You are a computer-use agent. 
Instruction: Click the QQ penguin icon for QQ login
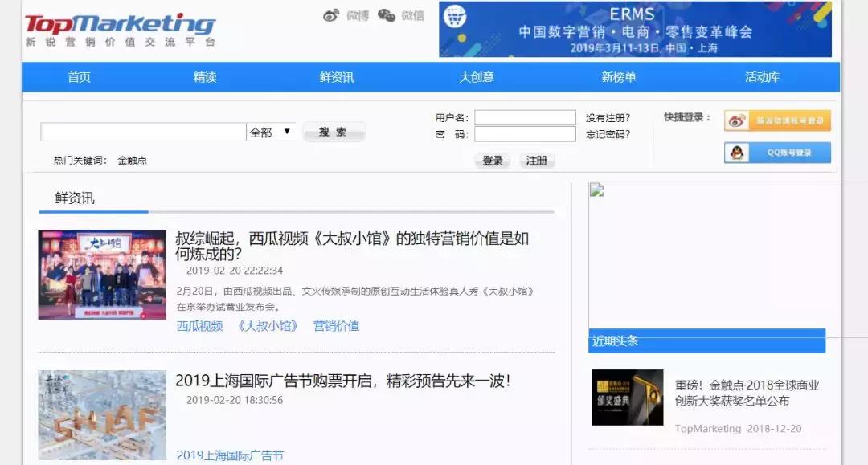(737, 153)
